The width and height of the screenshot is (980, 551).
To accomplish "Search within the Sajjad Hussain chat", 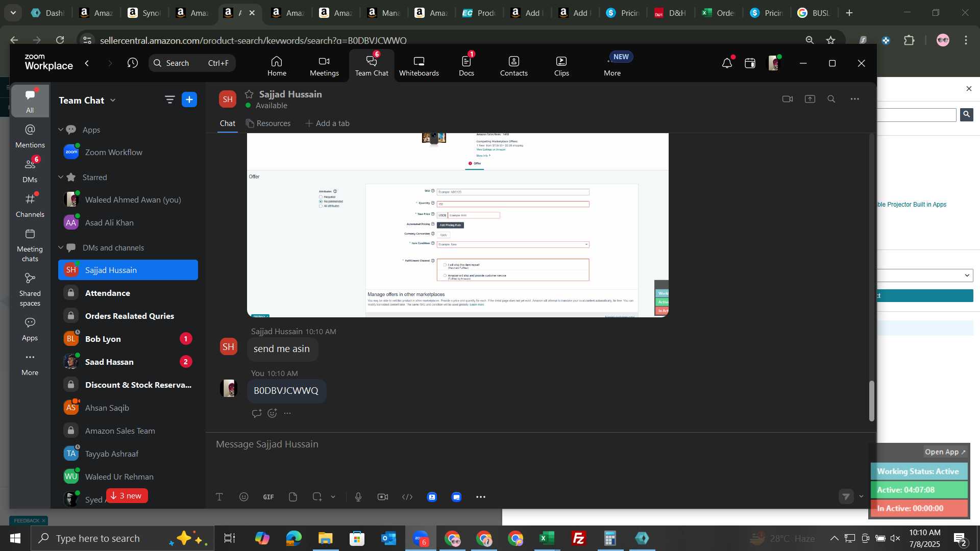I will (x=831, y=99).
